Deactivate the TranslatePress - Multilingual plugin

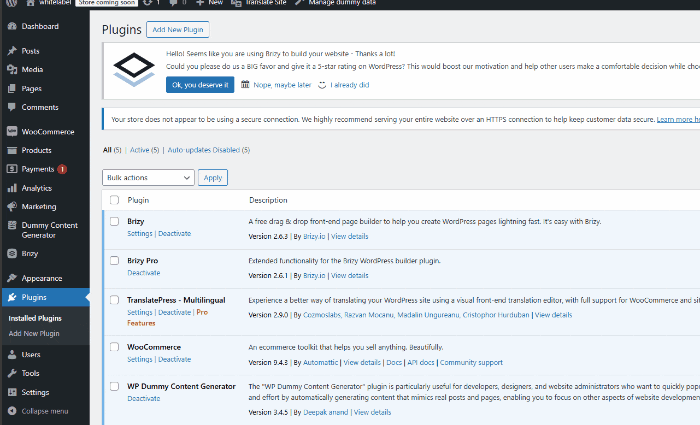click(x=175, y=312)
